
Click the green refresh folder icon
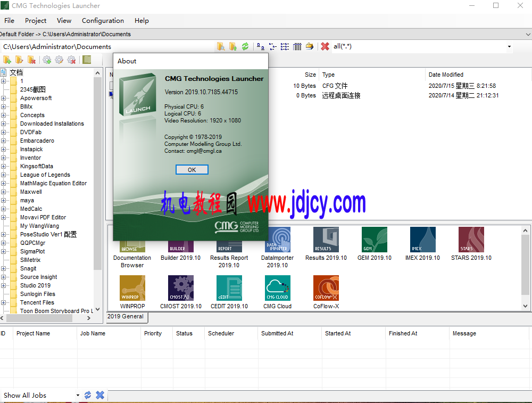coord(245,46)
